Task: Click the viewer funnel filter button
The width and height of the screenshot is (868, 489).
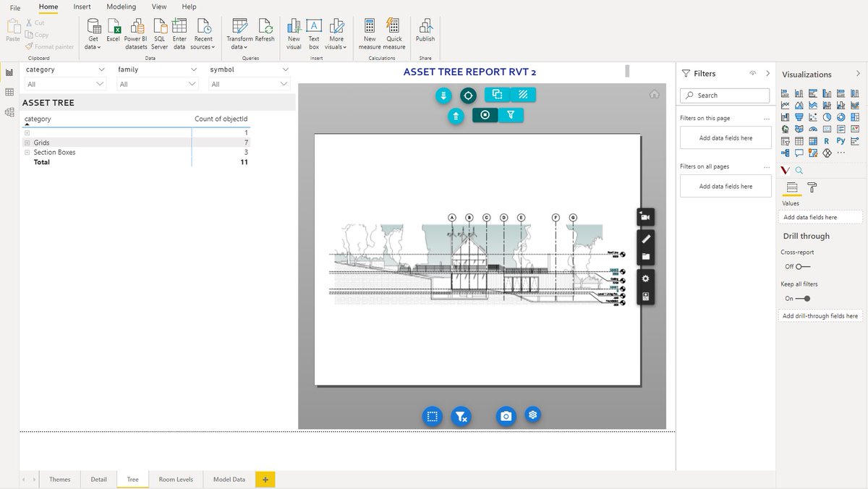Action: (x=511, y=115)
